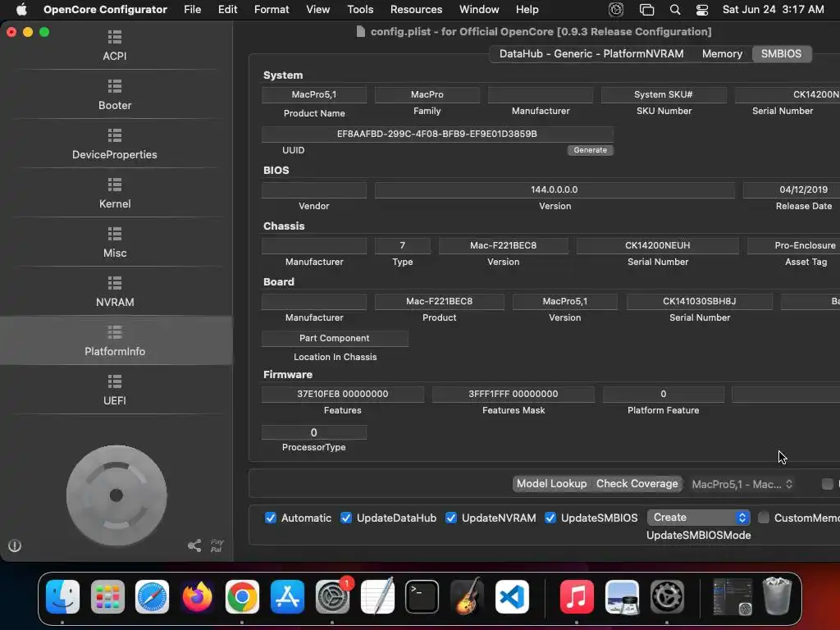Screen dimensions: 840x630
Task: Select the SMBIOS tab
Action: (x=781, y=53)
